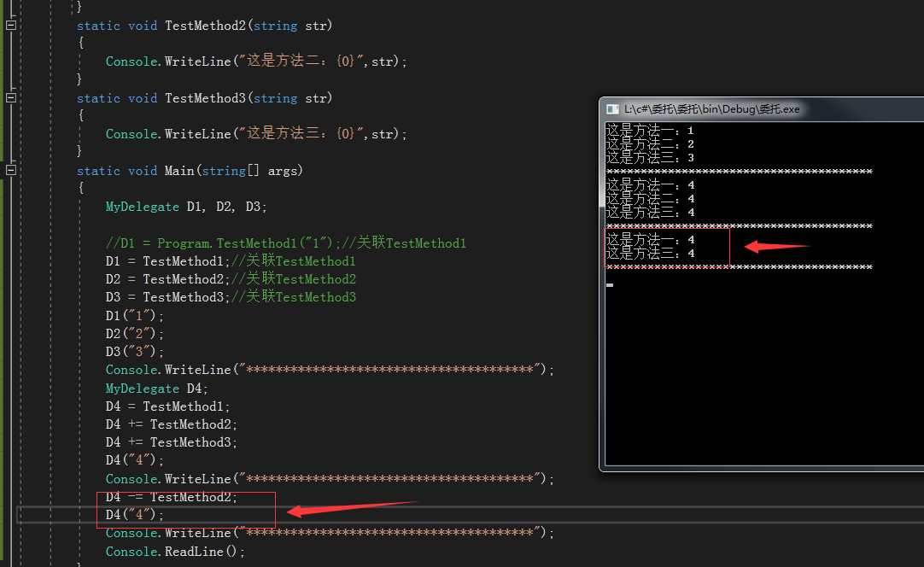Click Console.ReadLine() statement

174,552
